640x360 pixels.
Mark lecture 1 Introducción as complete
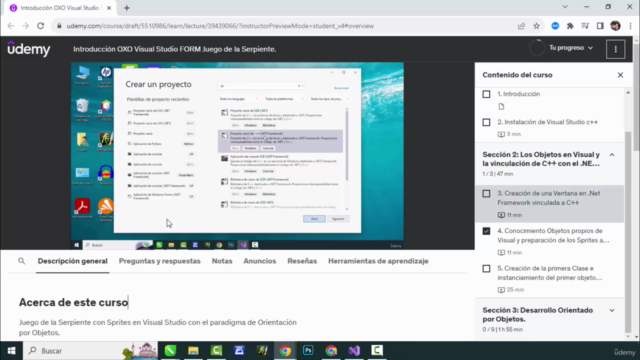tap(486, 94)
